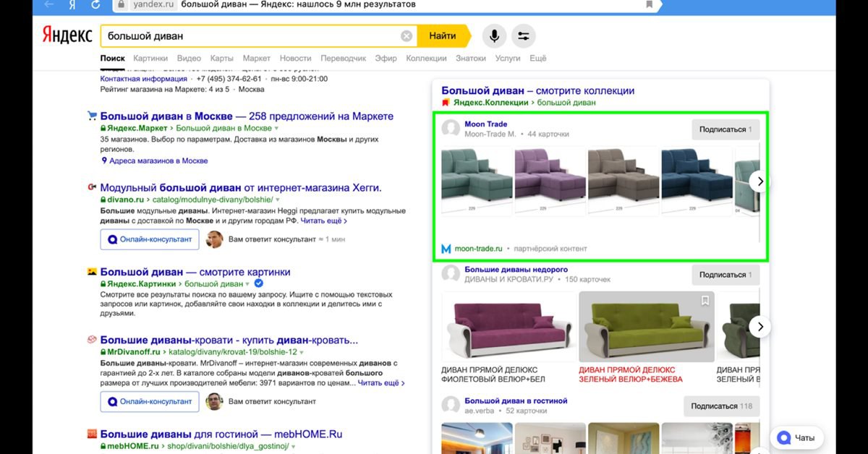The image size is (868, 454).
Task: Click the Heggi favicon next to Модульный большой диван
Action: [x=92, y=188]
